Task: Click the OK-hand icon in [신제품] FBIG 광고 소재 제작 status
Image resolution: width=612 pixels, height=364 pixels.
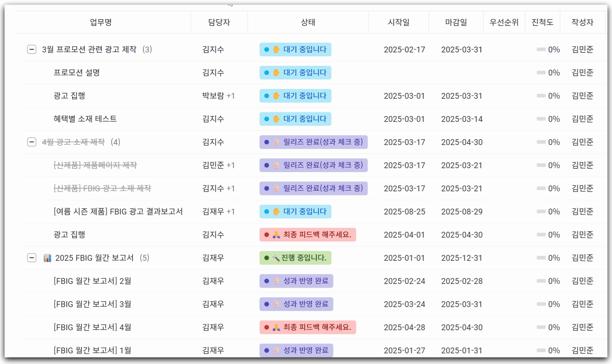Action: pos(276,188)
